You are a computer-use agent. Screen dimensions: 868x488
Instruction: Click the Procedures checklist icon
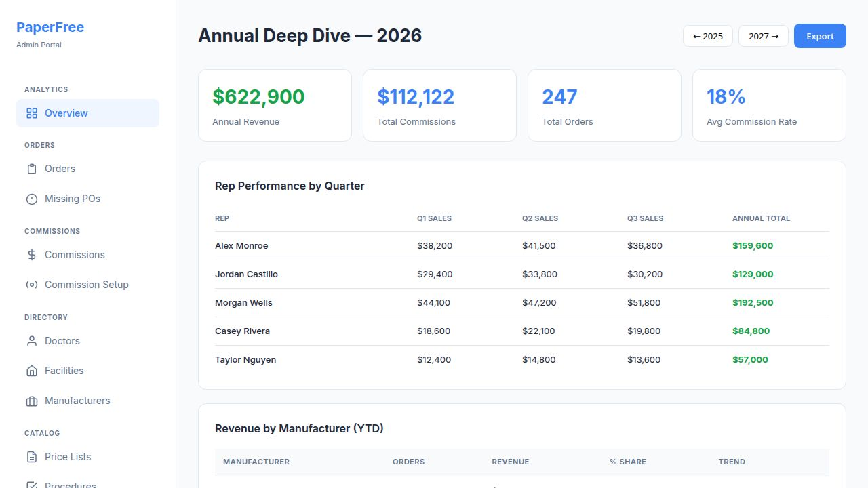pos(32,484)
